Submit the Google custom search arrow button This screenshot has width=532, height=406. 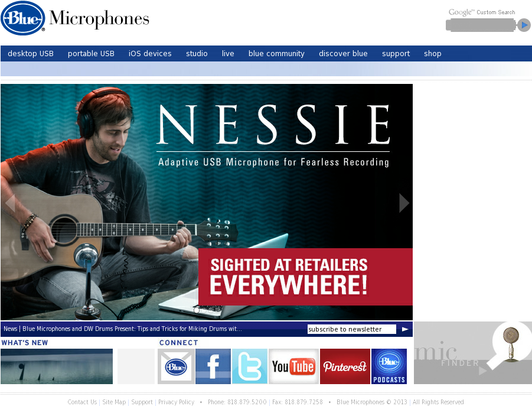point(524,25)
